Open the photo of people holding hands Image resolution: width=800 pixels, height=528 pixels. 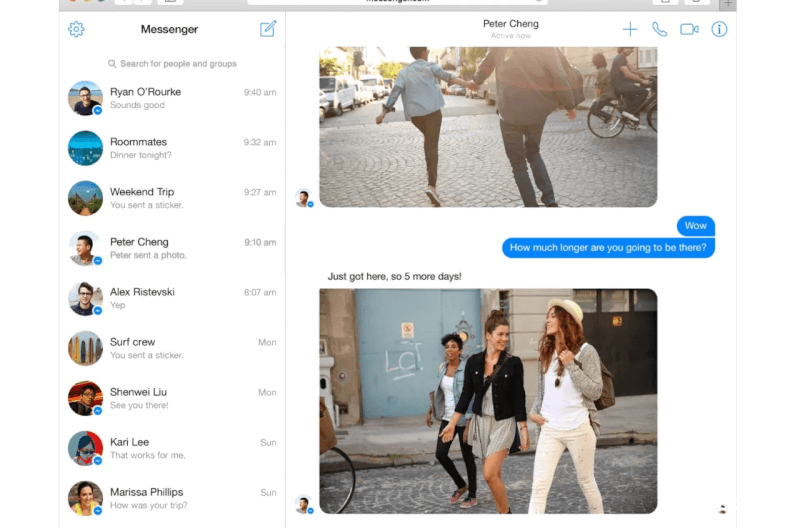pyautogui.click(x=488, y=125)
